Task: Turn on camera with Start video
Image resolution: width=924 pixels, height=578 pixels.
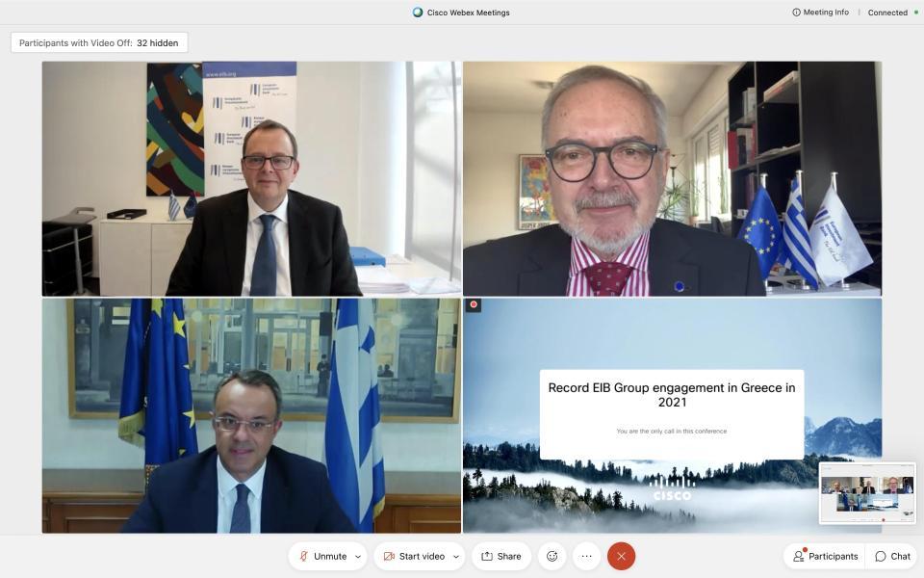Action: (414, 556)
